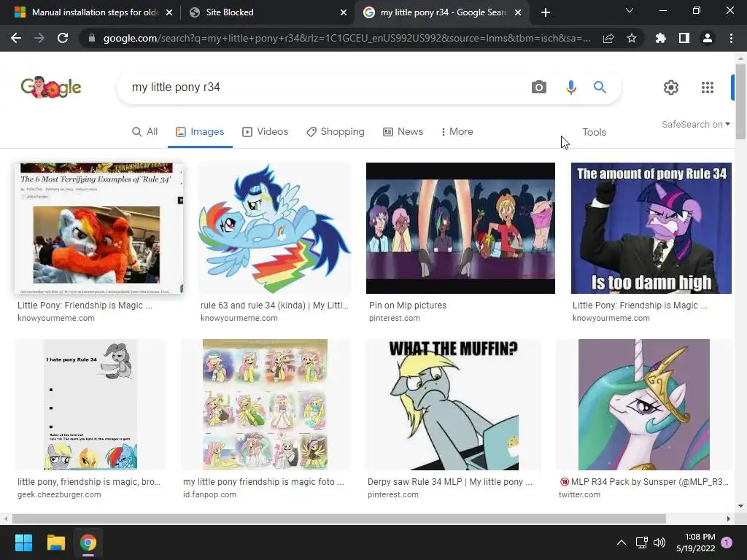Open the Chrome profile avatar

pyautogui.click(x=708, y=38)
